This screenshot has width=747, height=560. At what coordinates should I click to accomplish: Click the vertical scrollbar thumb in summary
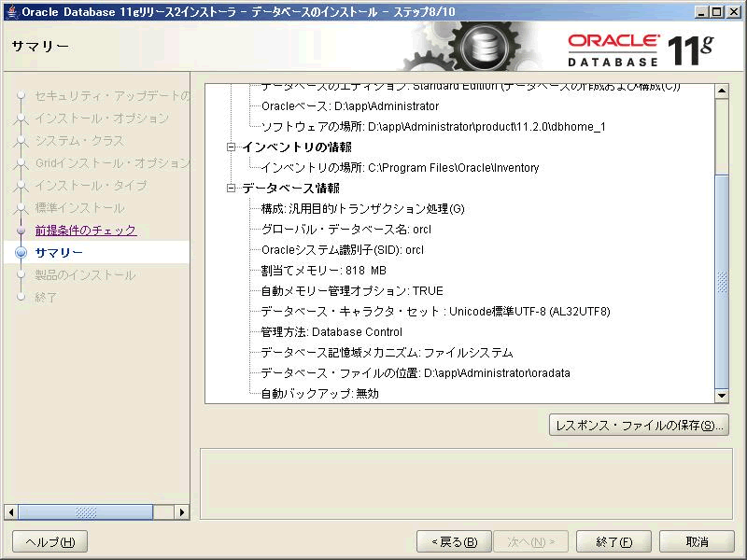pyautogui.click(x=721, y=280)
